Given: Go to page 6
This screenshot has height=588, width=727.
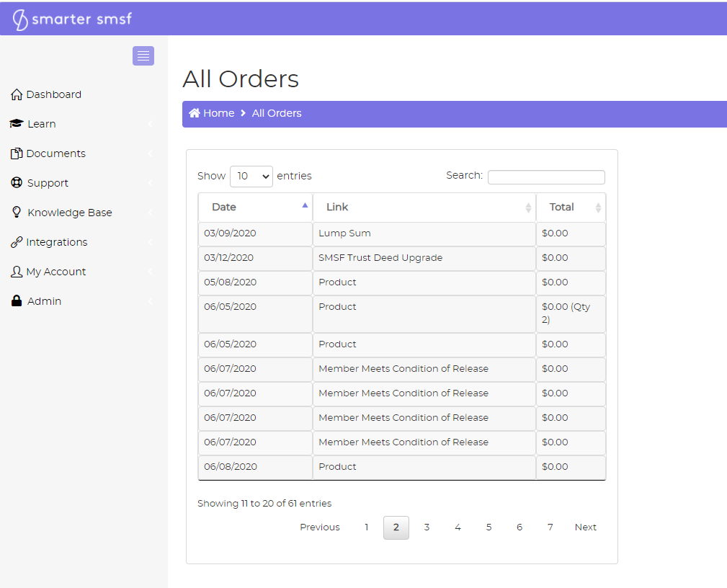Looking at the screenshot, I should [x=519, y=527].
